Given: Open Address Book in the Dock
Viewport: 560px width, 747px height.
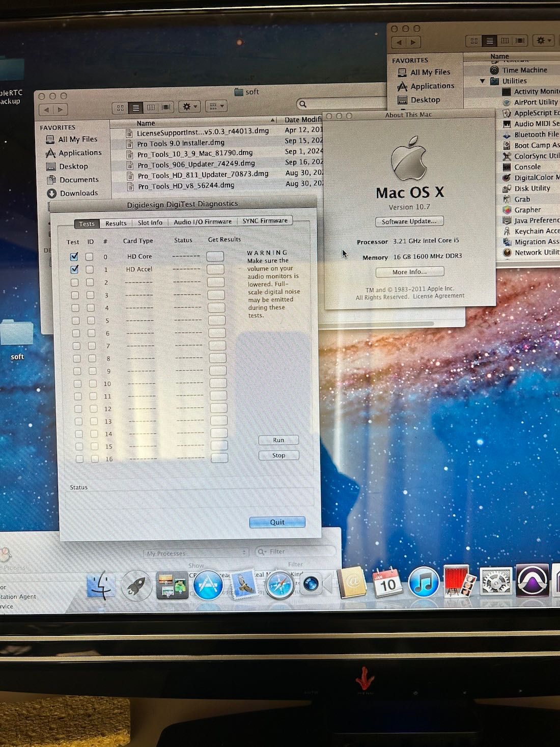Looking at the screenshot, I should click(x=352, y=582).
